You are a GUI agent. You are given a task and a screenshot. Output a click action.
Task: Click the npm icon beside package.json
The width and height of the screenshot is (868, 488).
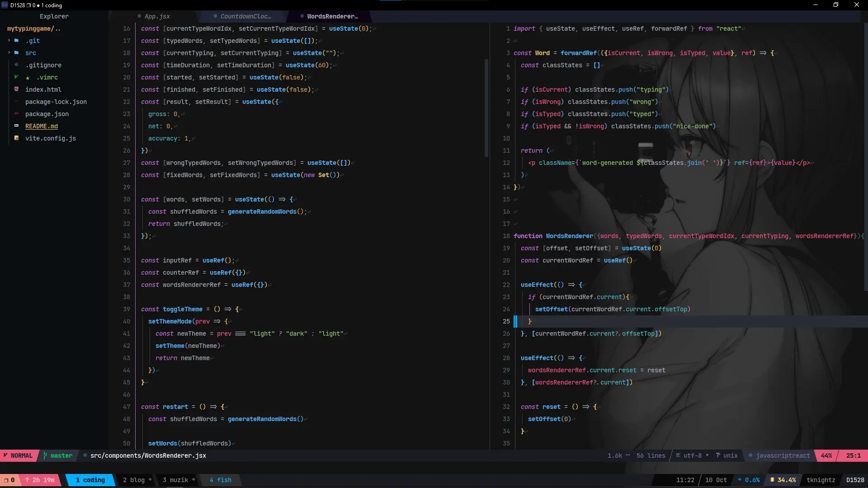(16, 114)
